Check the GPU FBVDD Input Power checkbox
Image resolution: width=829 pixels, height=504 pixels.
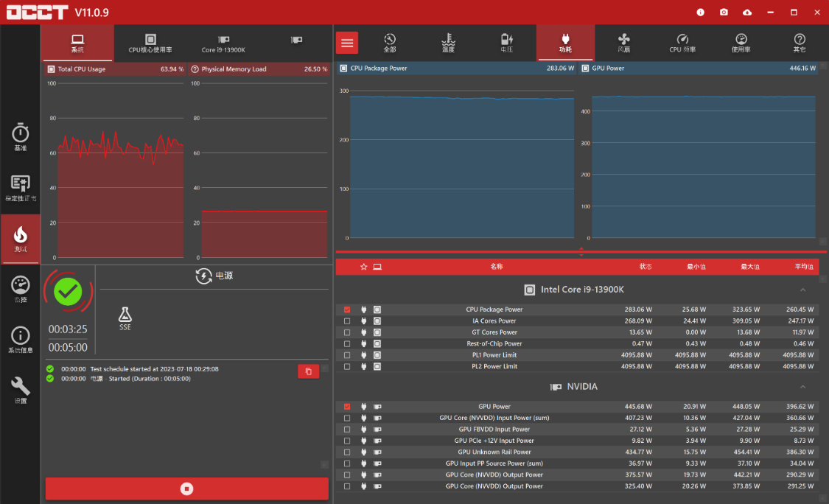click(347, 430)
